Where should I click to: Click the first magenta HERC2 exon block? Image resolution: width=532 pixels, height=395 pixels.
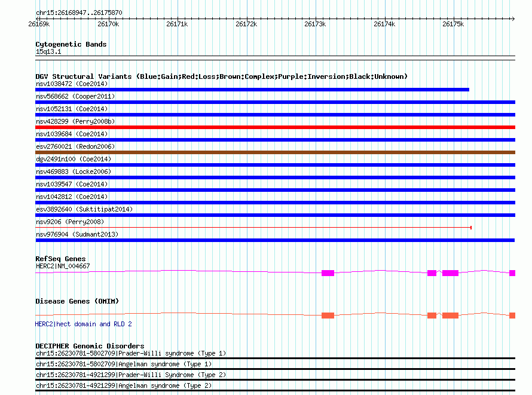328,273
